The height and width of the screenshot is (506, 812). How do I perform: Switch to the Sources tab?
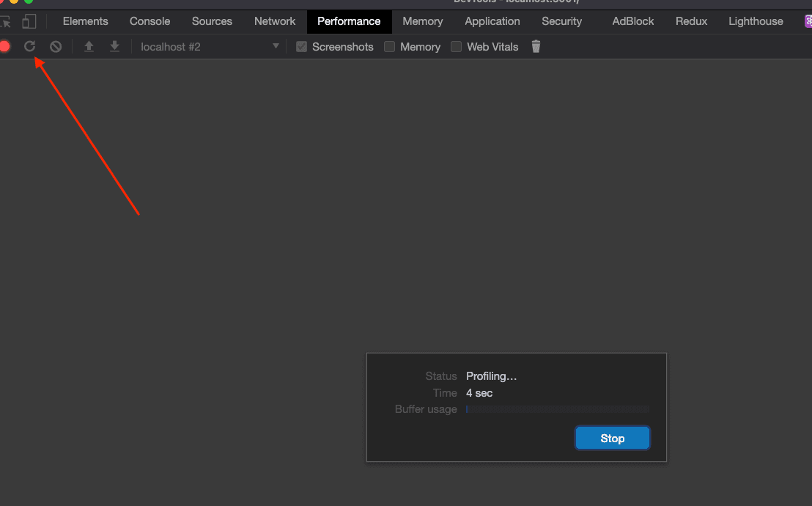(212, 21)
